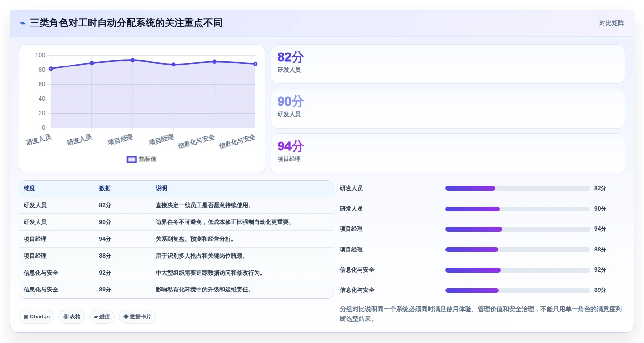
Task: Click the last chart data point at 89
Action: tap(255, 64)
